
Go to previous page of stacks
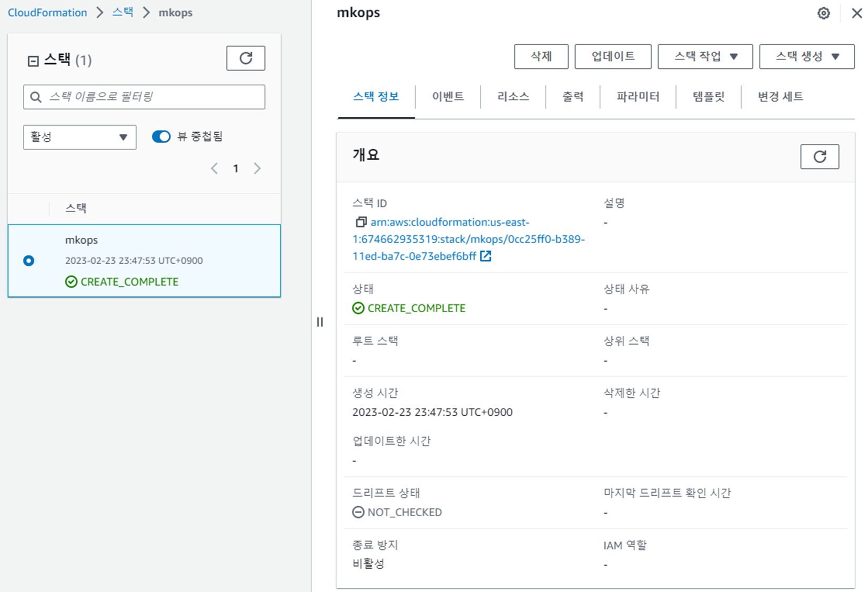pyautogui.click(x=215, y=168)
